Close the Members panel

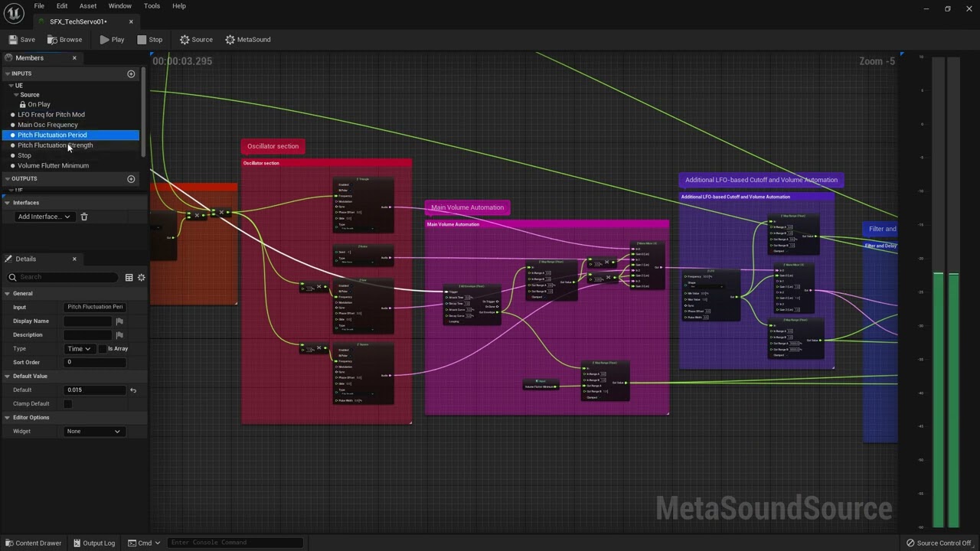tap(74, 58)
